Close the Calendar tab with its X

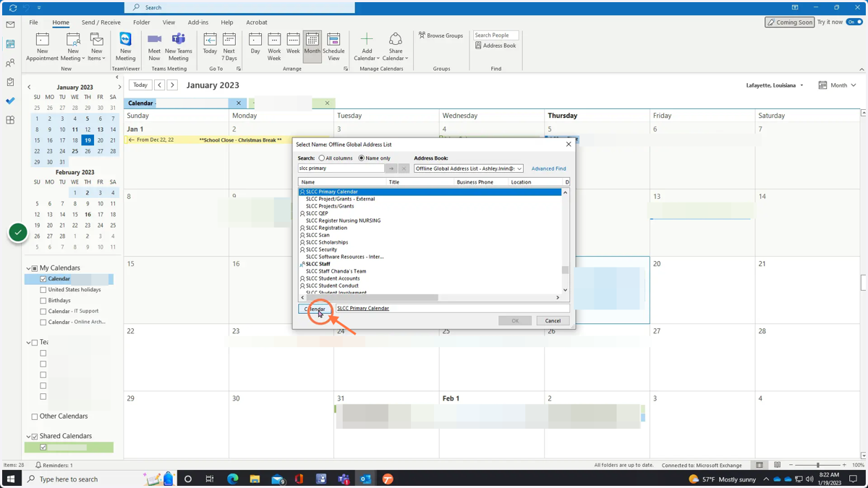[x=239, y=103]
